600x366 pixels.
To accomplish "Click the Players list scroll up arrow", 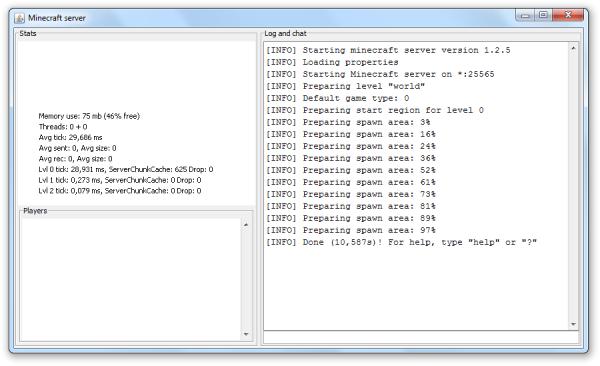I will (246, 224).
